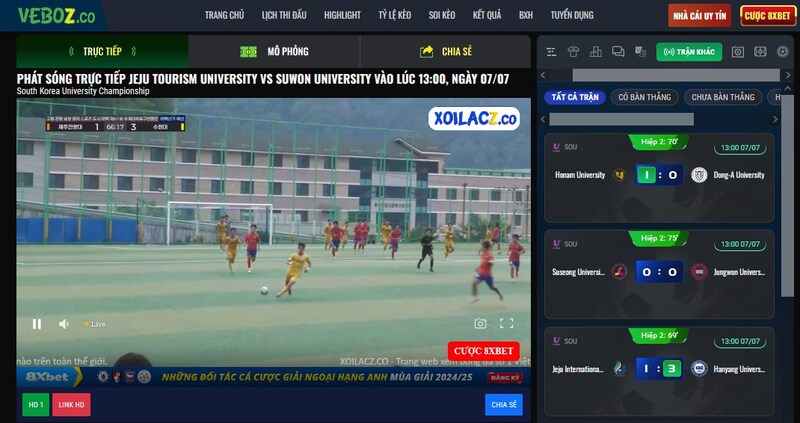Open LỊCH THI ĐẤU menu item

284,15
